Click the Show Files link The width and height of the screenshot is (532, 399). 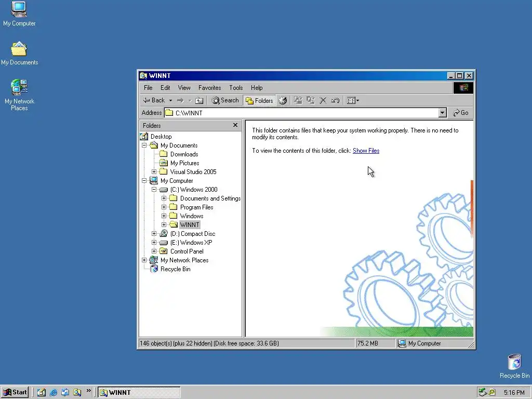(366, 151)
